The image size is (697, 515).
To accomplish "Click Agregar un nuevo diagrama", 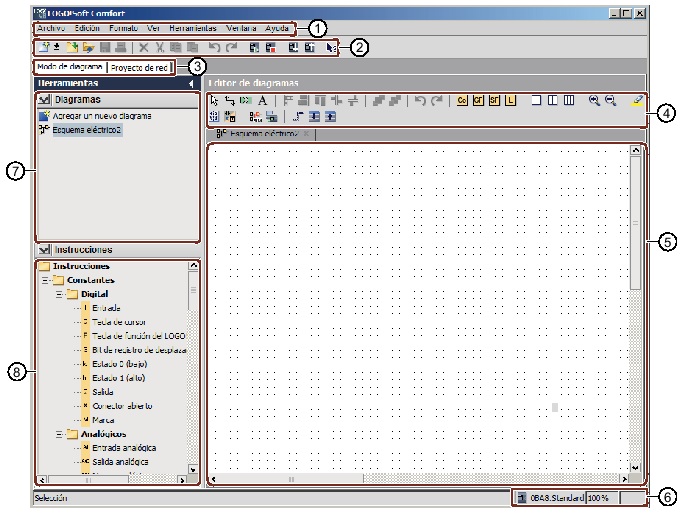I will pos(102,116).
